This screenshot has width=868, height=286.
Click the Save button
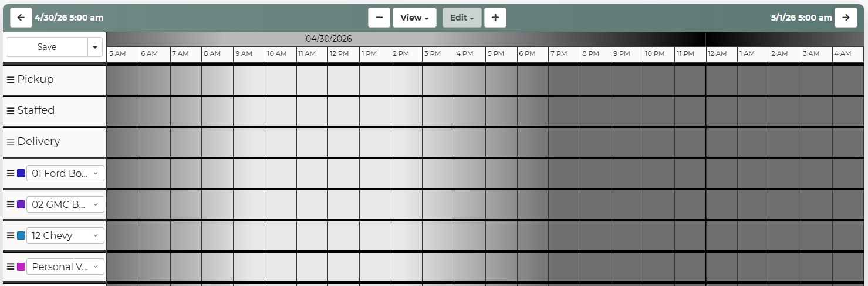click(x=47, y=47)
